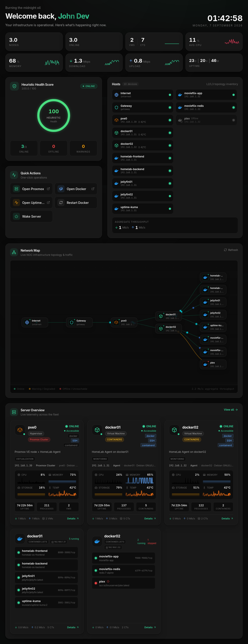Screen dimensions: 248x644
Task: Click the docker02 cube icon in Hosts list
Action: [x=116, y=145]
